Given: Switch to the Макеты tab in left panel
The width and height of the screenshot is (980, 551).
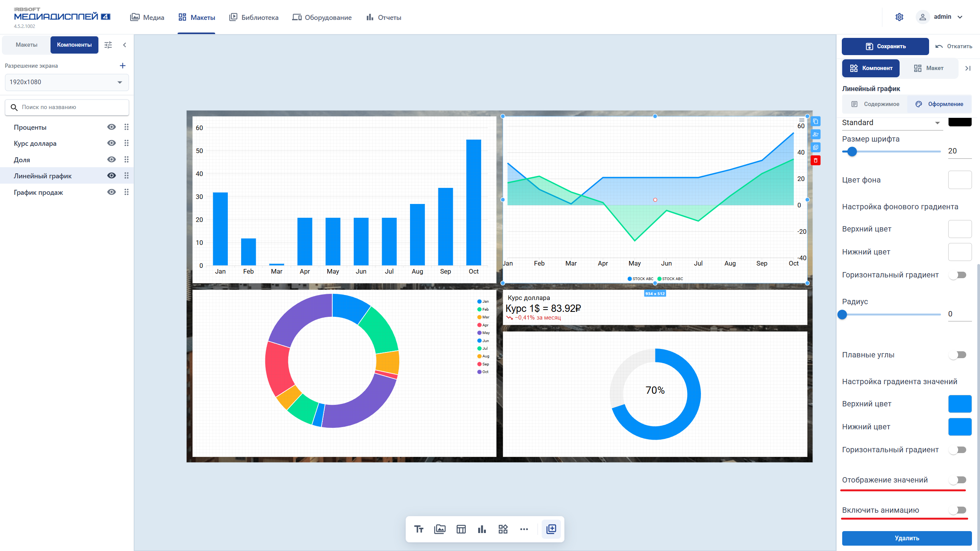Looking at the screenshot, I should (26, 45).
